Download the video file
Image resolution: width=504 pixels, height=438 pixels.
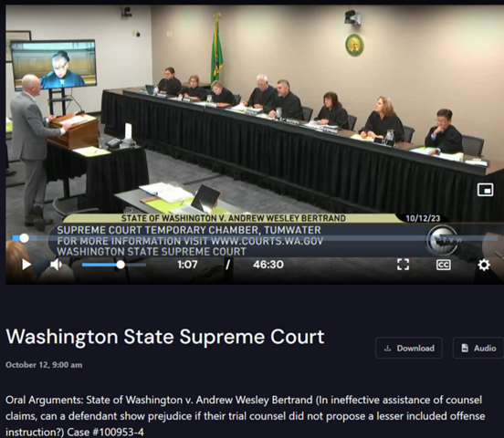(x=409, y=348)
